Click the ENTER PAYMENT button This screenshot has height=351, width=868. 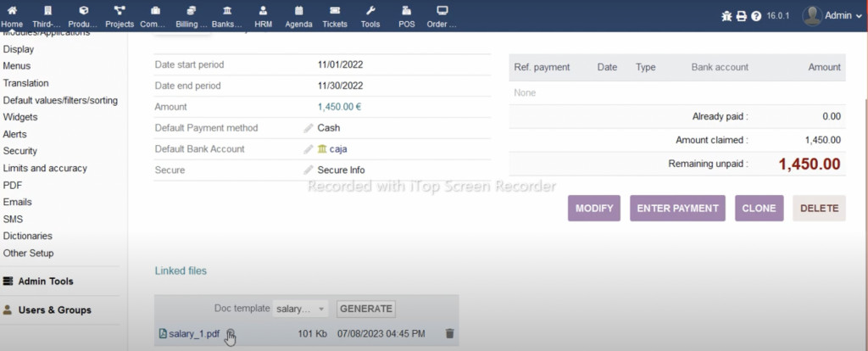point(677,209)
